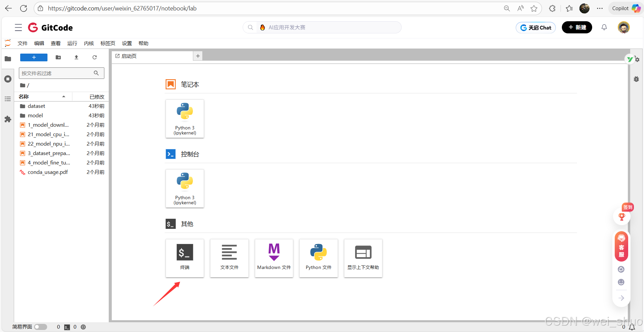This screenshot has width=644, height=332.
Task: Open the user avatar in GitCode header
Action: coord(624,27)
